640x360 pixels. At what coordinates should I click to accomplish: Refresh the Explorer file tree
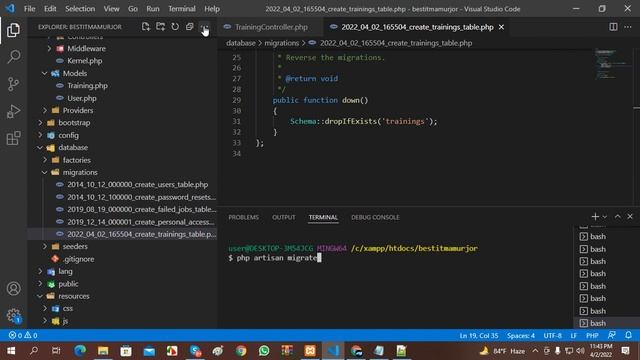coord(175,27)
